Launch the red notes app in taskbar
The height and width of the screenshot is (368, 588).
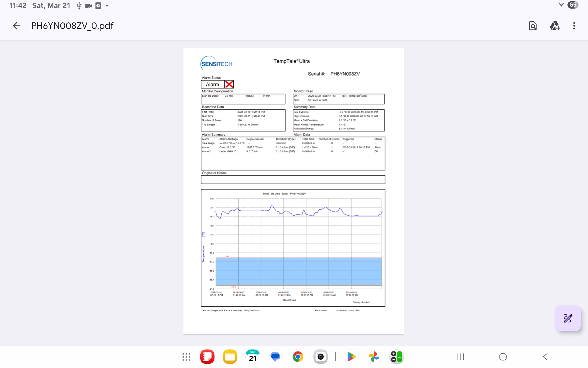[207, 357]
